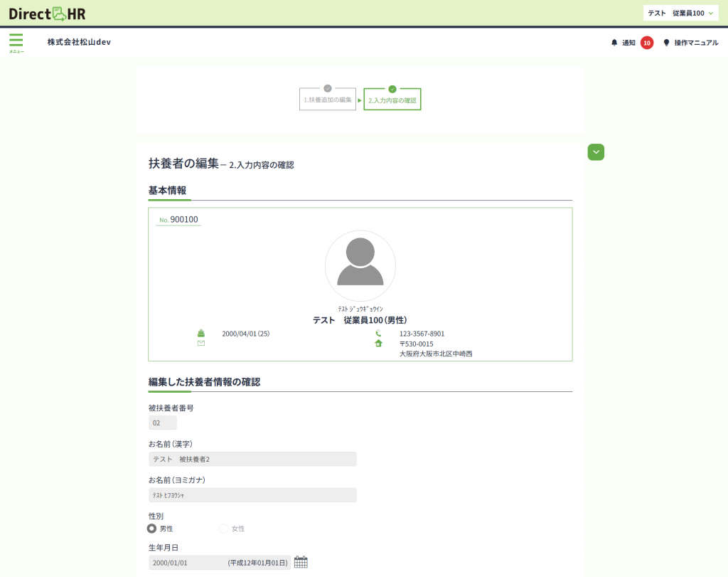728x577 pixels.
Task: Open the hamburger menu icon
Action: (16, 41)
